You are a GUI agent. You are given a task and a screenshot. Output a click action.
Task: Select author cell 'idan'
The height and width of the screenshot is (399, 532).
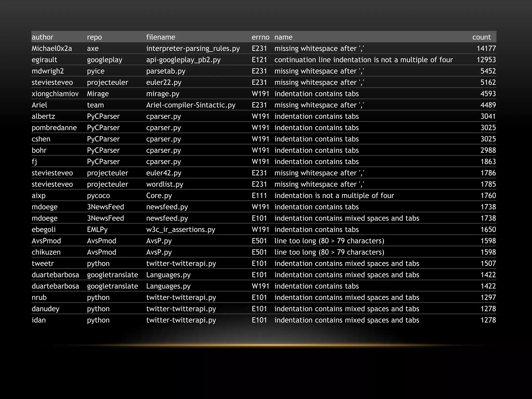pyautogui.click(x=38, y=320)
